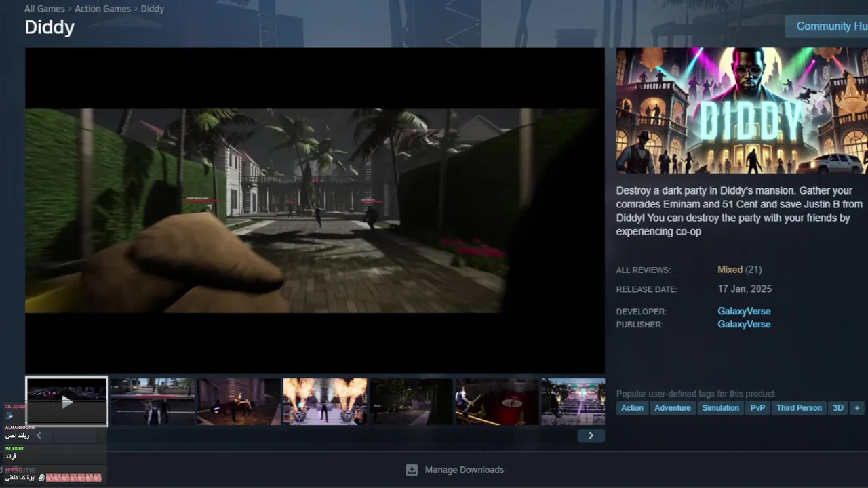Click the release date 17 Jan, 2025

745,289
